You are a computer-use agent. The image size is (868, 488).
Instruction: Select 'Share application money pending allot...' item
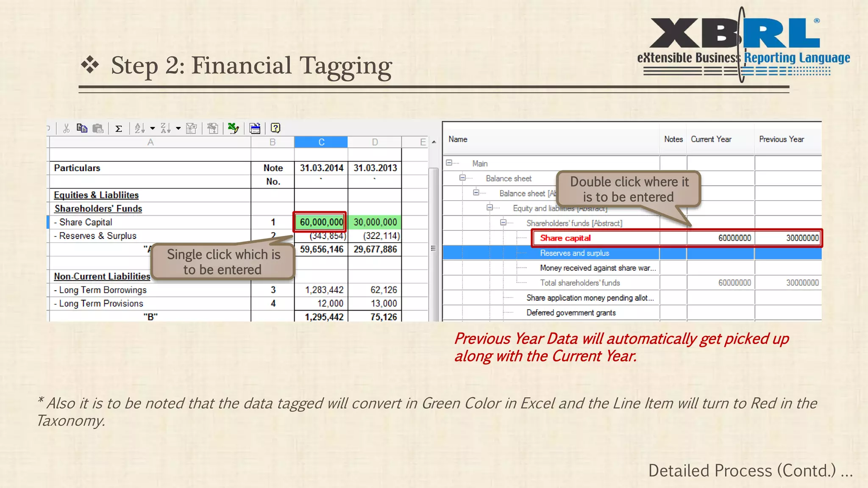pyautogui.click(x=590, y=298)
